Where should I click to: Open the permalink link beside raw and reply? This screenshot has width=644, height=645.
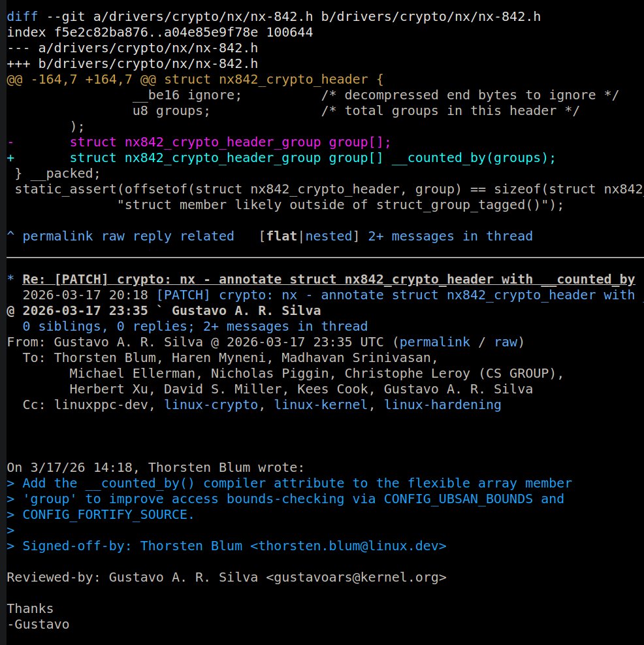click(57, 236)
